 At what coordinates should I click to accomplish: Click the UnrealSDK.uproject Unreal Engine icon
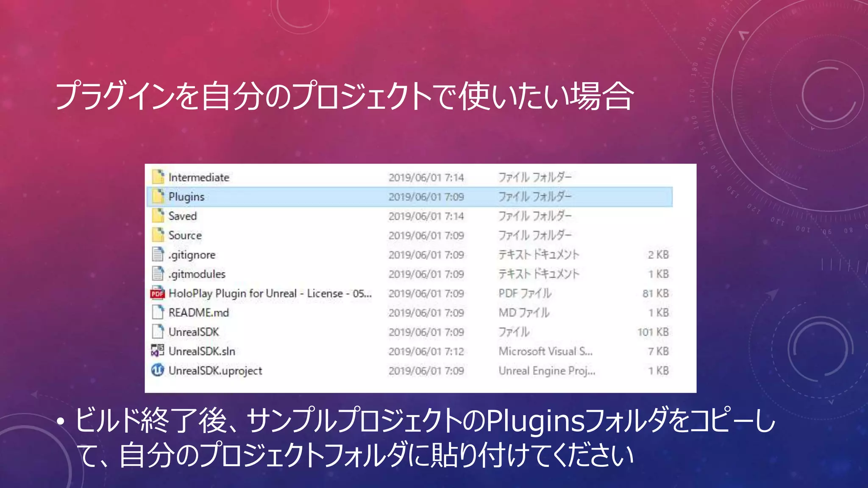pyautogui.click(x=158, y=370)
